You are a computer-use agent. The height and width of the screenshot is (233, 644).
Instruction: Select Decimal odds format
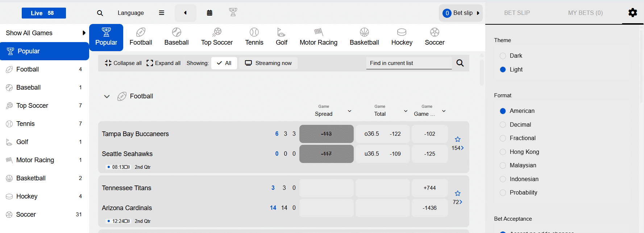click(503, 125)
